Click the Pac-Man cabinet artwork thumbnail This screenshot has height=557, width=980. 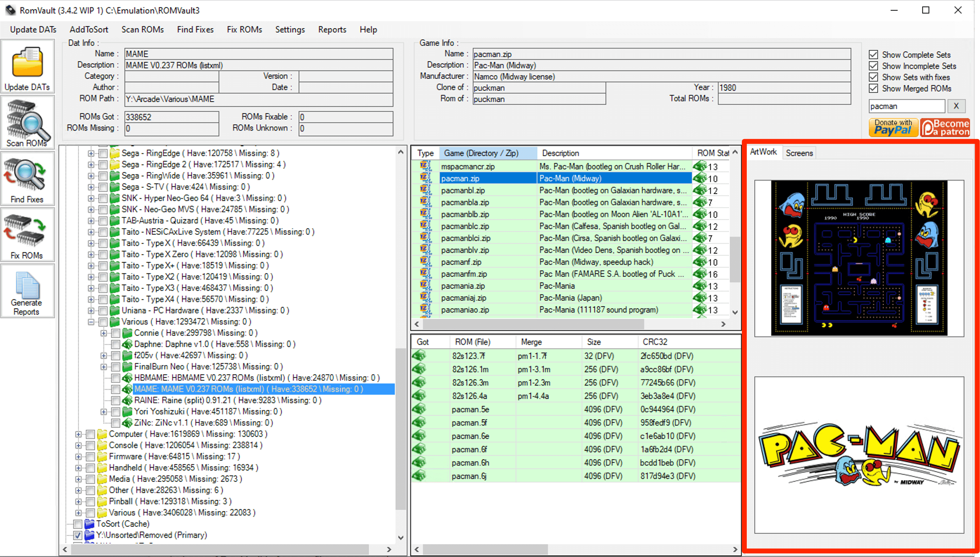pos(859,258)
